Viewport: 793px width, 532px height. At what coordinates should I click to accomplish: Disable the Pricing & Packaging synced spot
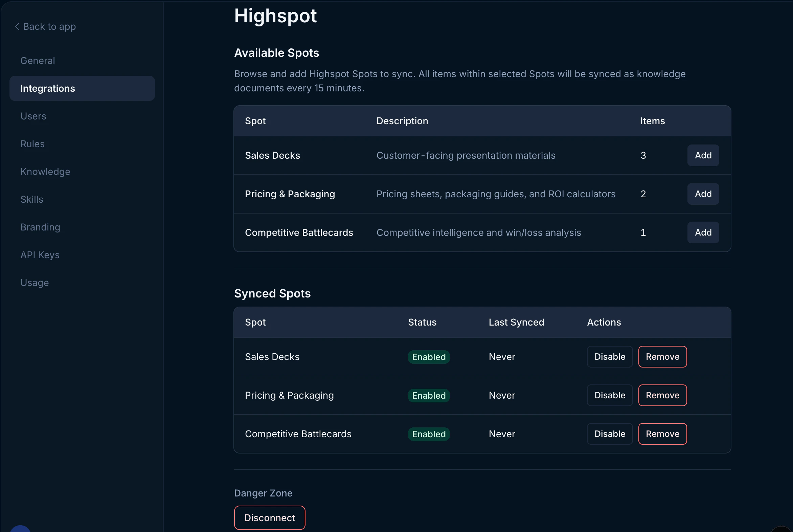pyautogui.click(x=610, y=395)
